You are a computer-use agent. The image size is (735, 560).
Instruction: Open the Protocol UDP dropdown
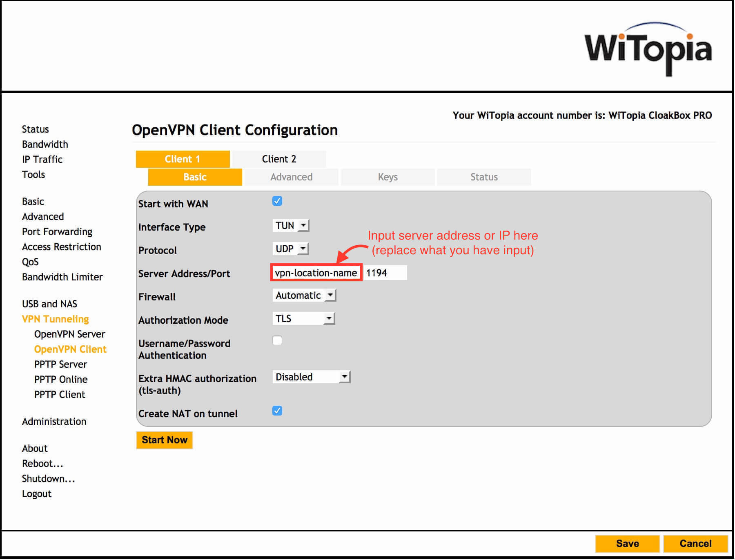[291, 249]
